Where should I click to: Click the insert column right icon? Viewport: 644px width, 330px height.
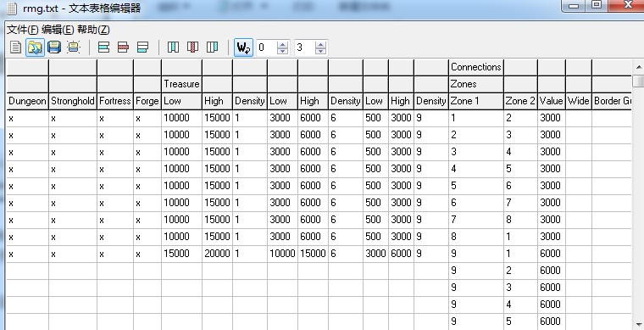tap(212, 48)
